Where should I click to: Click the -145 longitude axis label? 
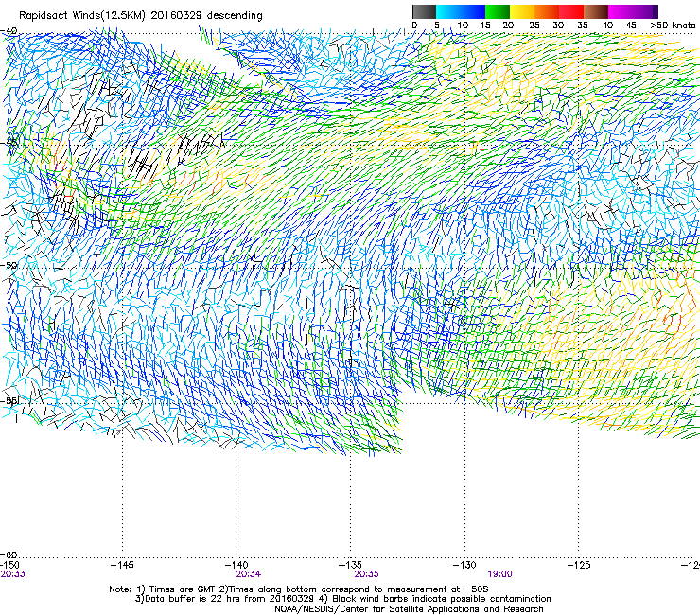(122, 565)
